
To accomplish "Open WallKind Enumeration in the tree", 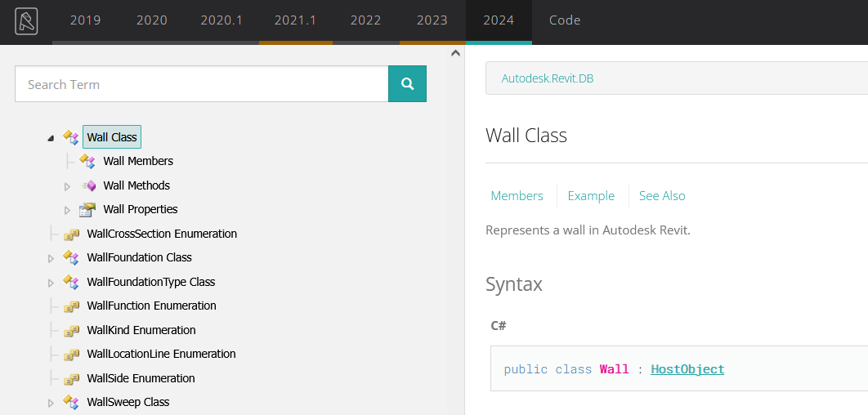I will coord(141,330).
